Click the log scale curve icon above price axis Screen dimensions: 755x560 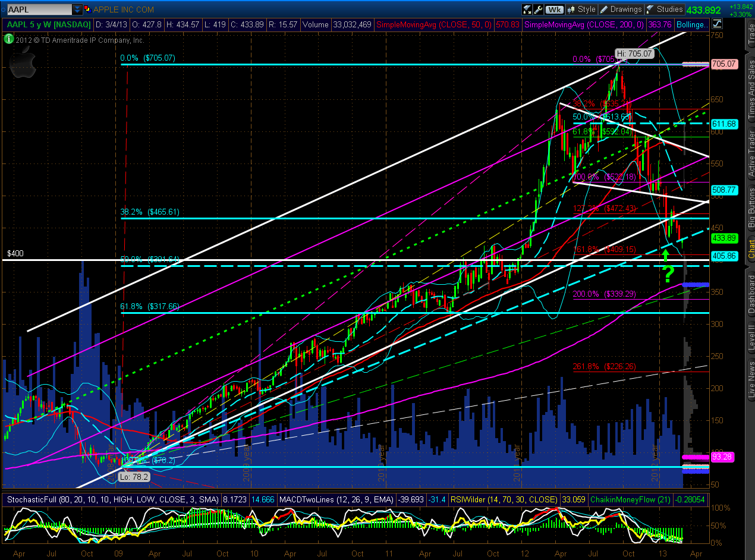click(x=717, y=24)
